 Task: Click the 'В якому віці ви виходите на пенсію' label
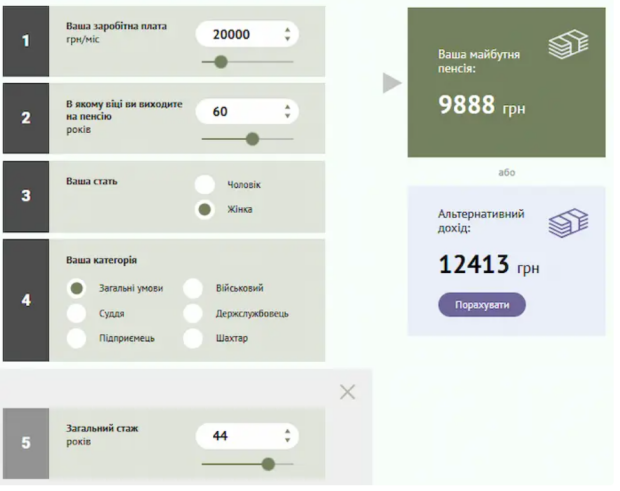click(x=124, y=110)
